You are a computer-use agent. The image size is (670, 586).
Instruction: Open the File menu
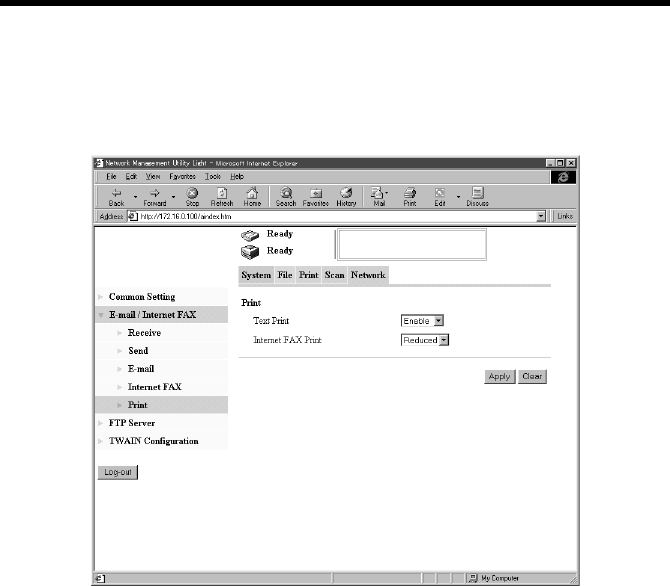pos(111,177)
